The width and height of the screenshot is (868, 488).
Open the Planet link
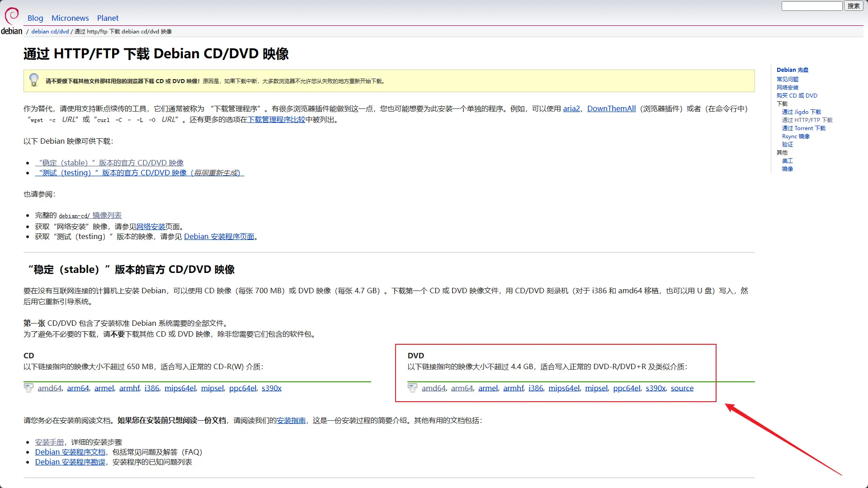pos(108,18)
